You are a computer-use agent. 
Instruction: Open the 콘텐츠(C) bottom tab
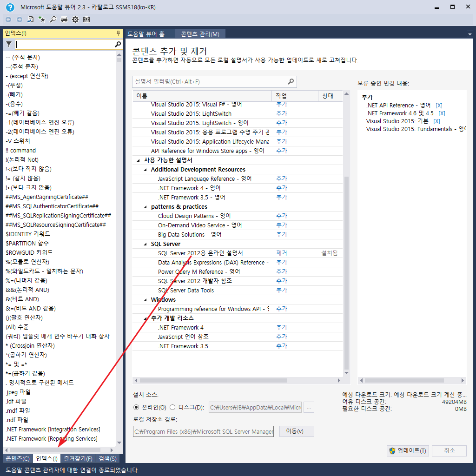click(18, 458)
